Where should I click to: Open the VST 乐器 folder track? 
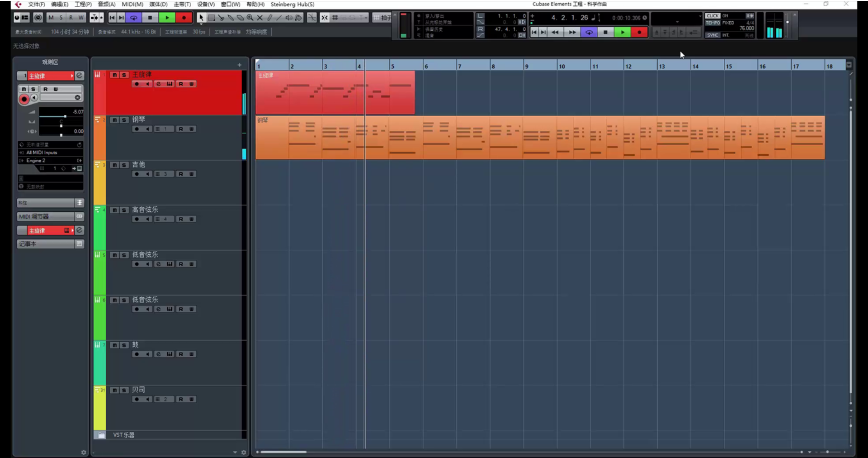pyautogui.click(x=123, y=435)
